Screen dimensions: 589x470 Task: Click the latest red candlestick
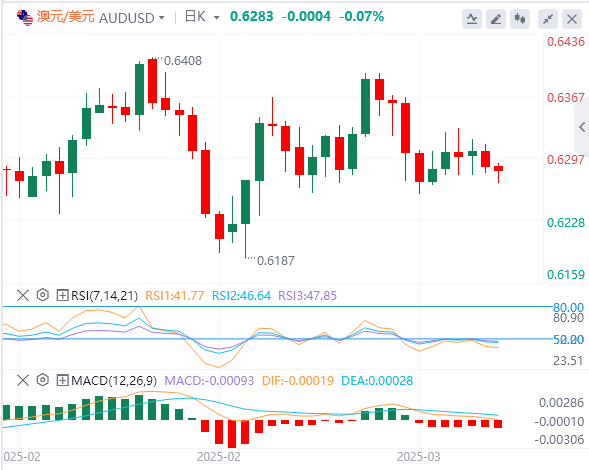coord(498,169)
